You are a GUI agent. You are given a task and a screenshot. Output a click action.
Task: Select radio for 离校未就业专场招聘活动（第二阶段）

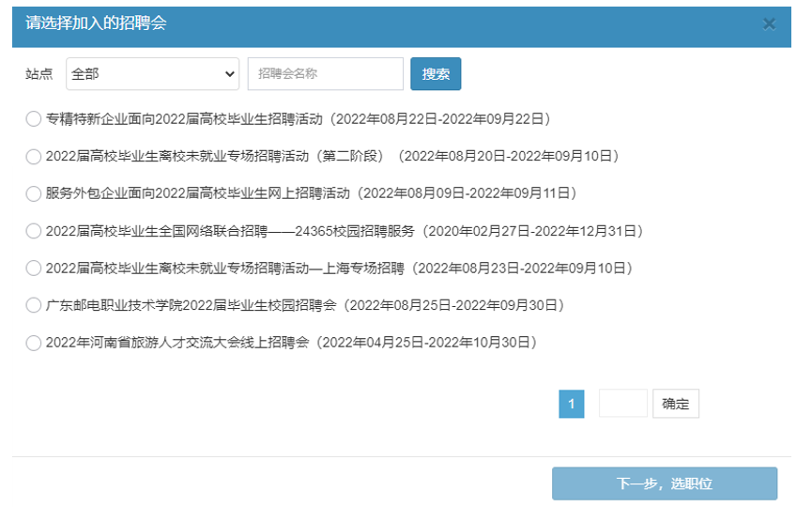pos(34,157)
